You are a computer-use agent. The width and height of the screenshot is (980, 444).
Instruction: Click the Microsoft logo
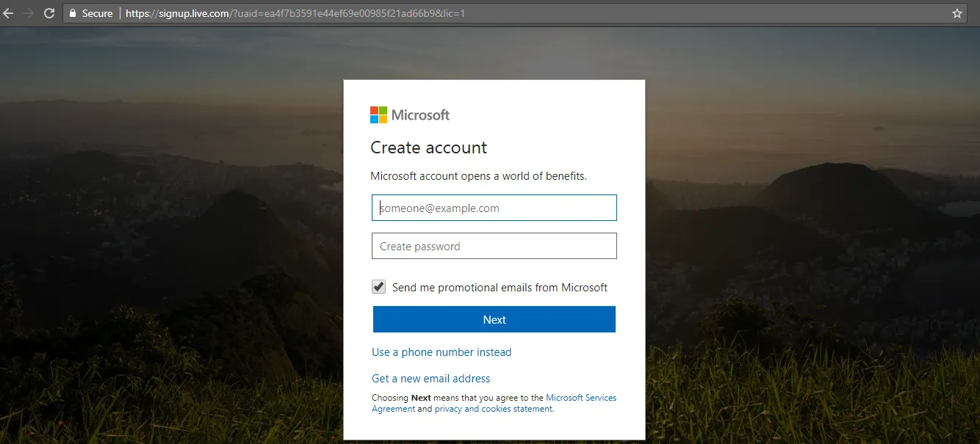410,114
